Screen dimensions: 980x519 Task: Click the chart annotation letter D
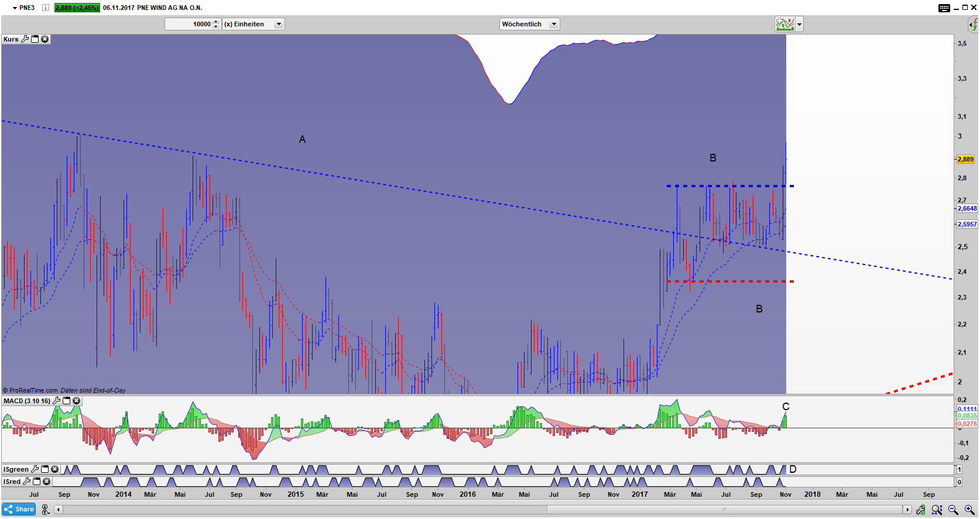(793, 469)
